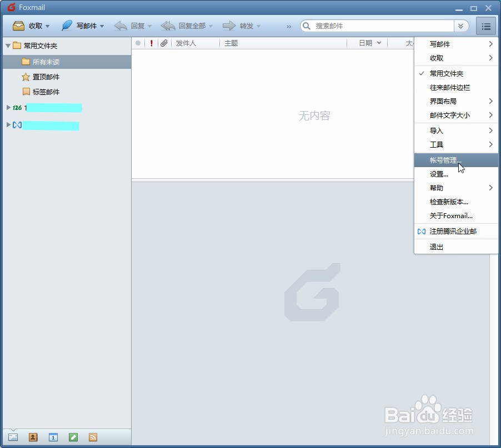501x448 pixels.
Task: Click the main menu hamburger icon
Action: pos(485,26)
